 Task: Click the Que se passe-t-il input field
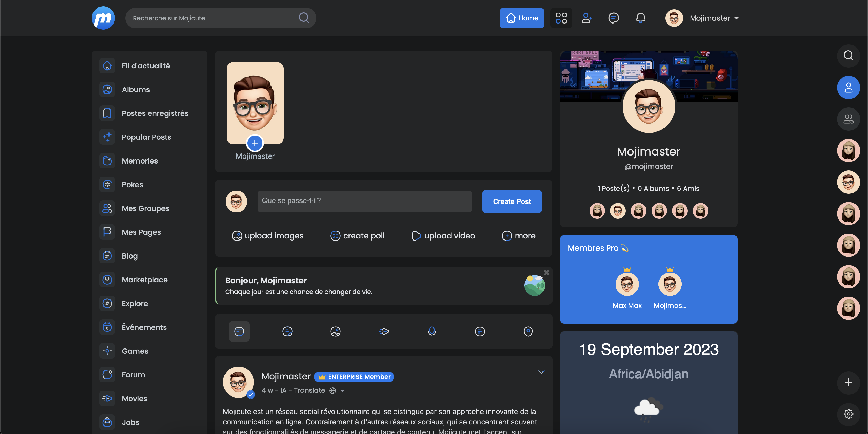tap(364, 201)
